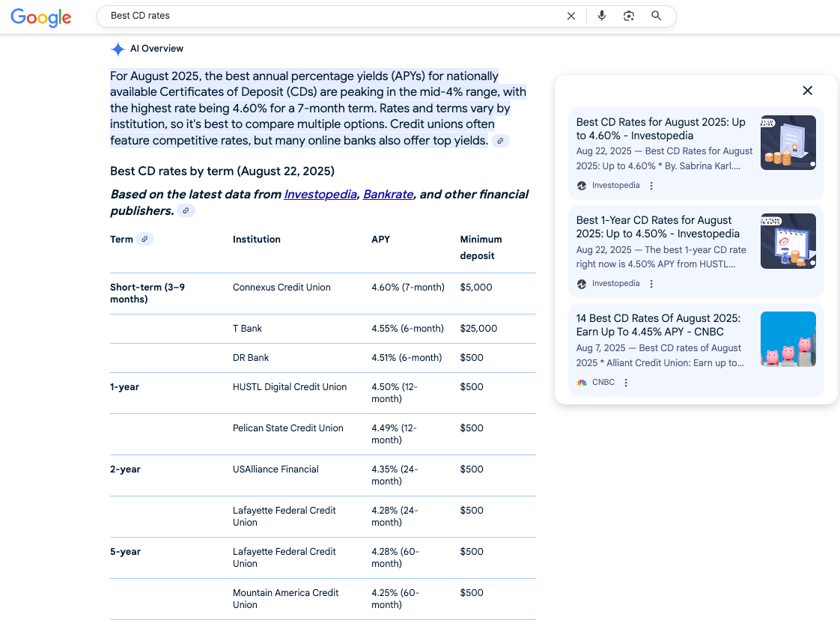Click 'DR Bank' institution cell

(x=251, y=357)
